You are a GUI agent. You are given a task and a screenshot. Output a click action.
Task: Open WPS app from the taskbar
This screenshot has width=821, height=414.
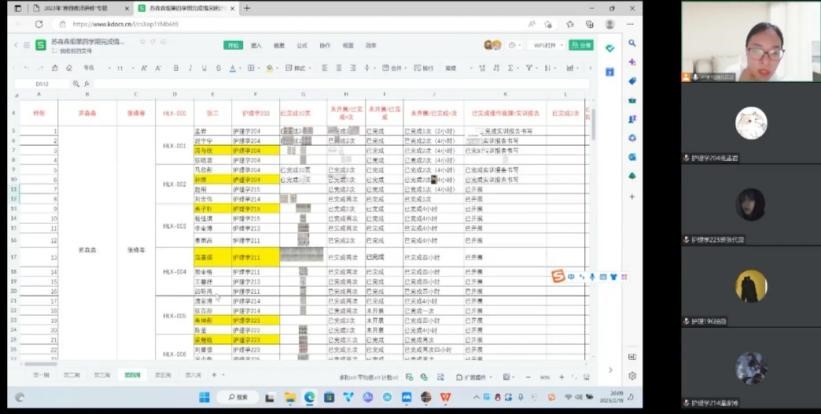(x=445, y=397)
